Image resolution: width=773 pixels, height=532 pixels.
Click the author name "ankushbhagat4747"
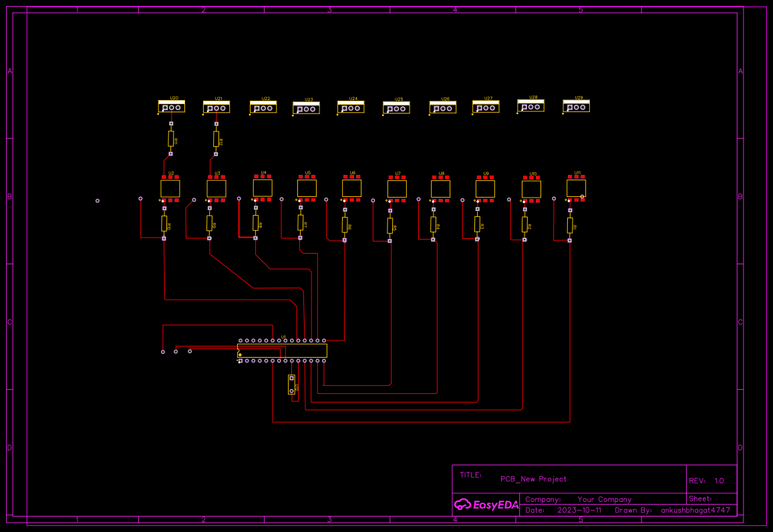pyautogui.click(x=695, y=511)
